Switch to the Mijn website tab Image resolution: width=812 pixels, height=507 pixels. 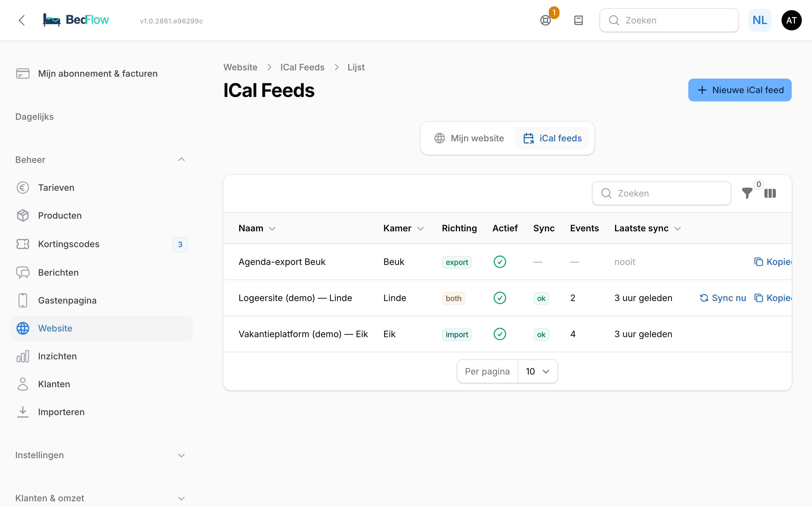coord(469,138)
